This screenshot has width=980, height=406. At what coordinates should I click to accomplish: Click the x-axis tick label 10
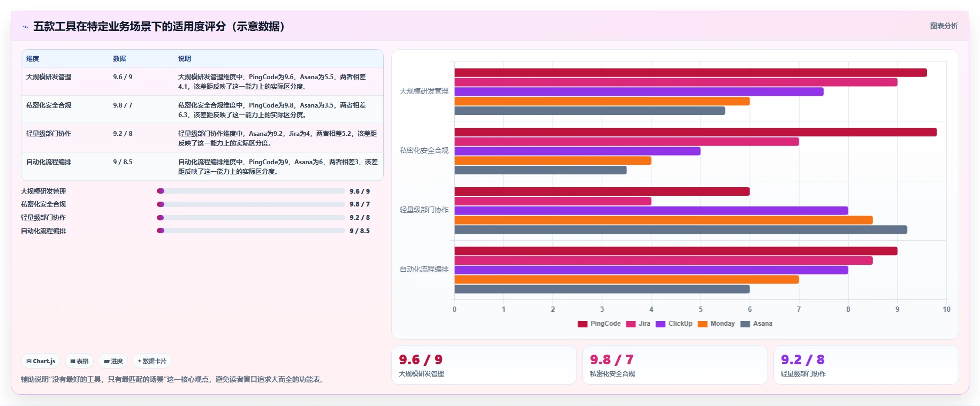tap(946, 309)
